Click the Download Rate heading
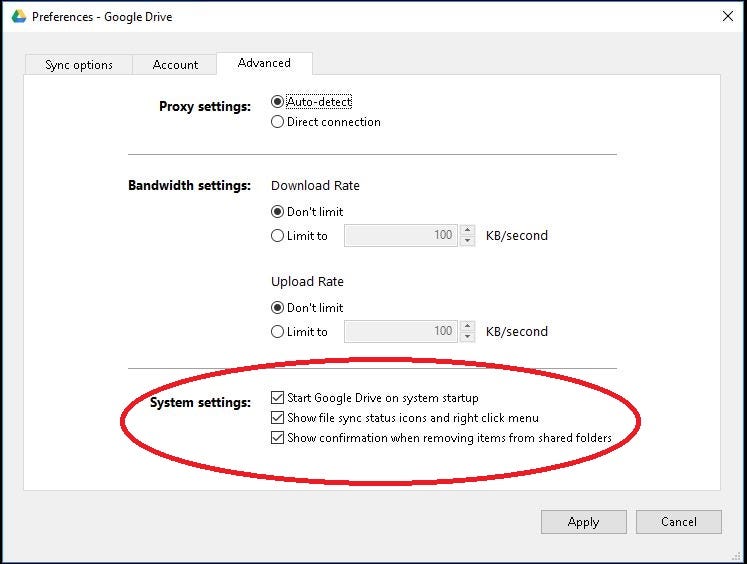Screen dimensions: 747x564 click(x=315, y=185)
